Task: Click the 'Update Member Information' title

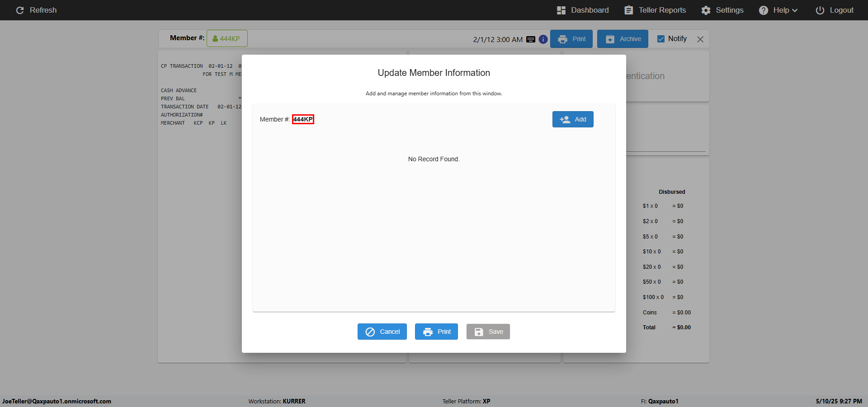Action: tap(434, 73)
